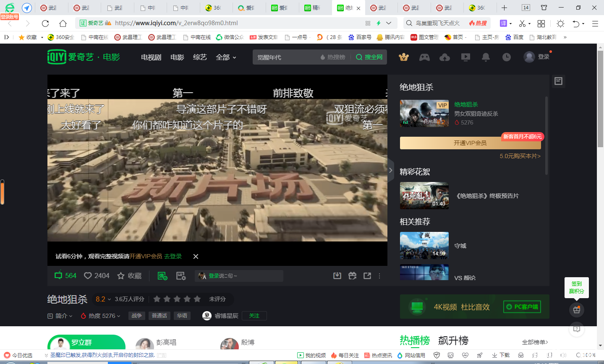Expand the 简介 synopsis section
The width and height of the screenshot is (604, 364).
coord(60,316)
